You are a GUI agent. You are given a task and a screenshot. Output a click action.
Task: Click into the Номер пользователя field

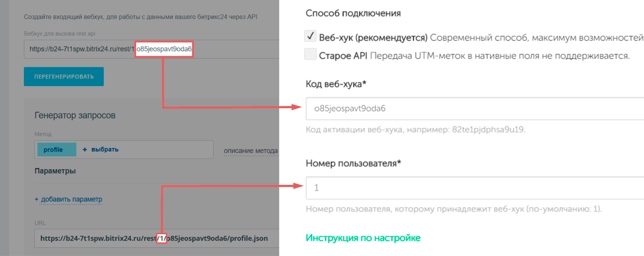(x=473, y=188)
